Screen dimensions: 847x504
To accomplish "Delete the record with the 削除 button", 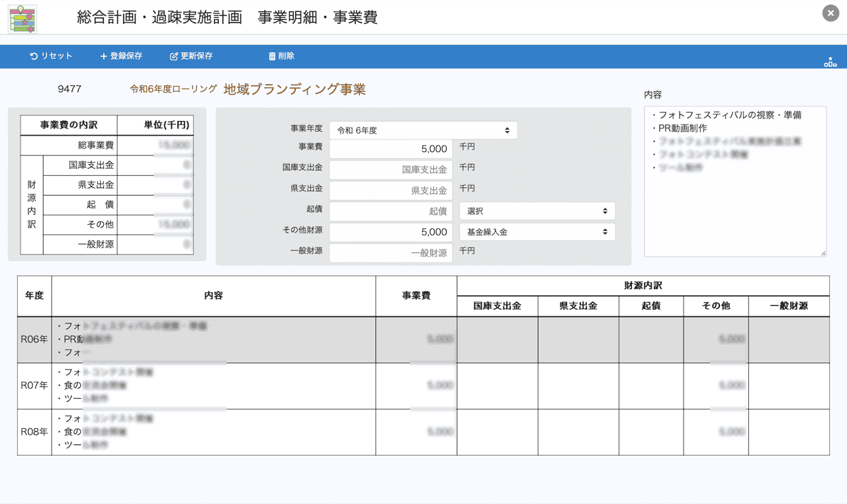I will pos(281,56).
